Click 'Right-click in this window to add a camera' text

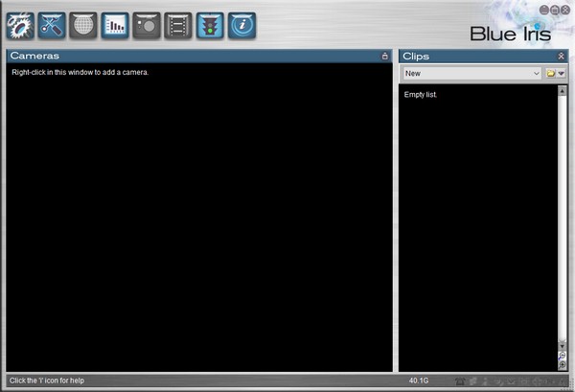(80, 72)
